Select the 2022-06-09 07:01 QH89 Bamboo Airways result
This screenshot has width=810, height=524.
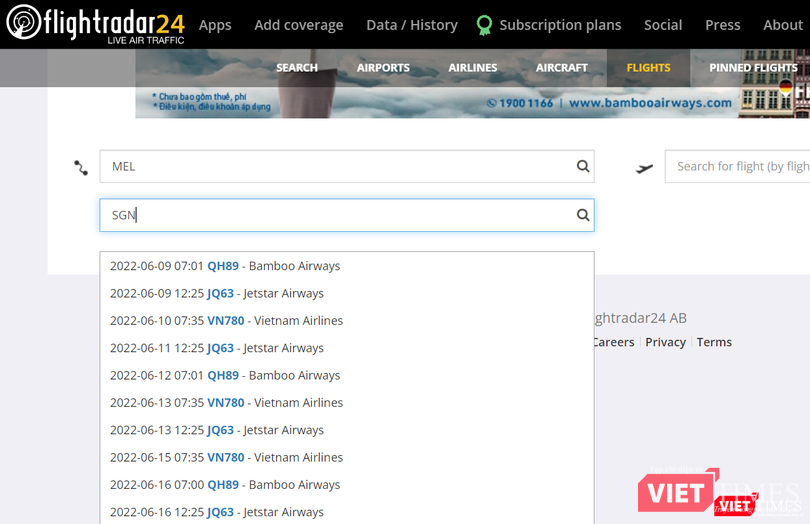pos(225,266)
